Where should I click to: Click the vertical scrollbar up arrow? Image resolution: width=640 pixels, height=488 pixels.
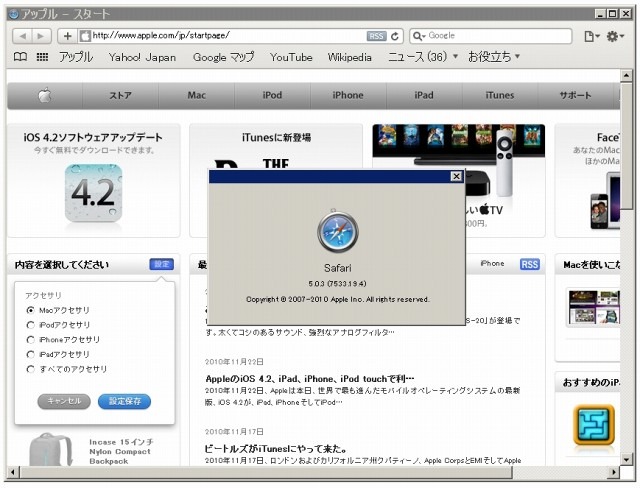tap(627, 75)
